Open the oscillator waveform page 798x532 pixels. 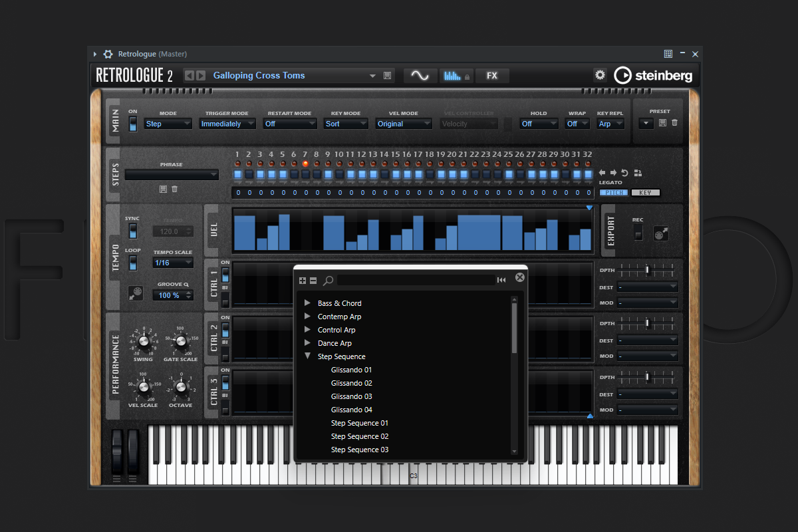click(x=420, y=76)
